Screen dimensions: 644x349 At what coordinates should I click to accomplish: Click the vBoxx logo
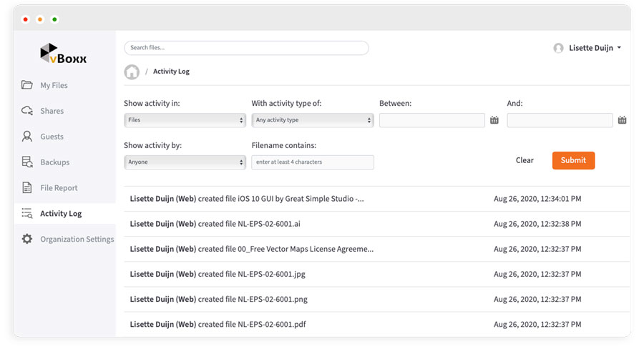click(x=63, y=54)
